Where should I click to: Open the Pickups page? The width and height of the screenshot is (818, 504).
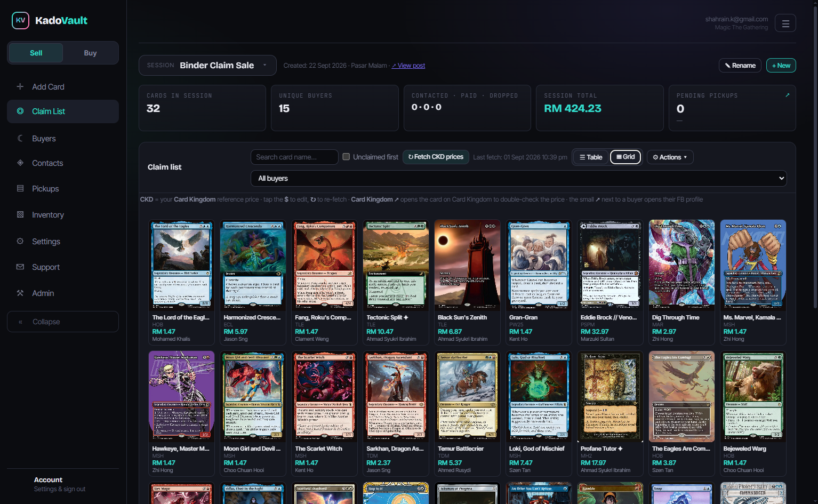click(63, 188)
